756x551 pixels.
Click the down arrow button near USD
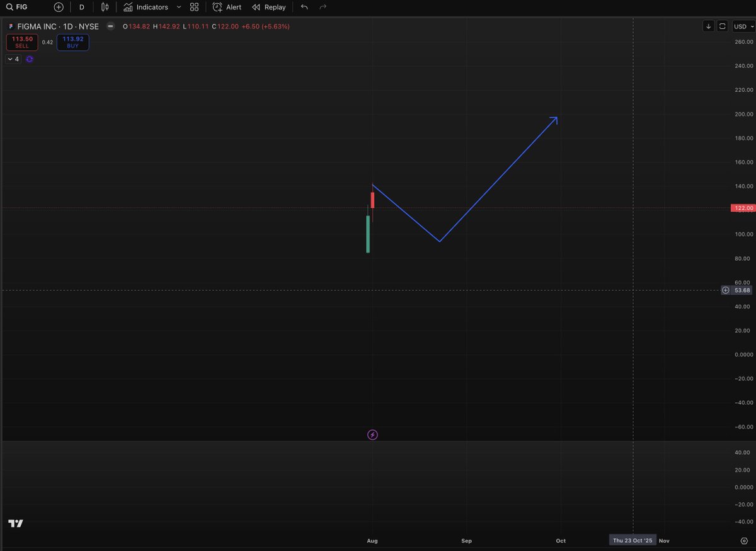point(709,26)
